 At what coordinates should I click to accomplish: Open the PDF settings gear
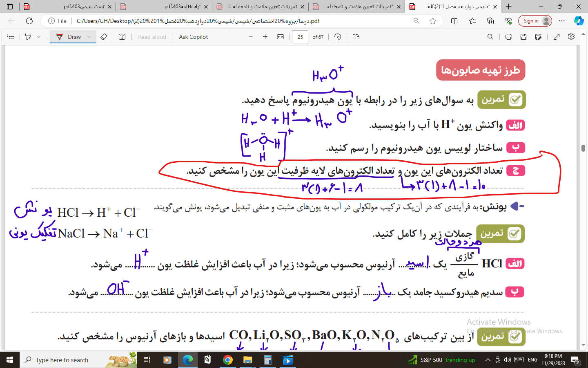(x=571, y=37)
